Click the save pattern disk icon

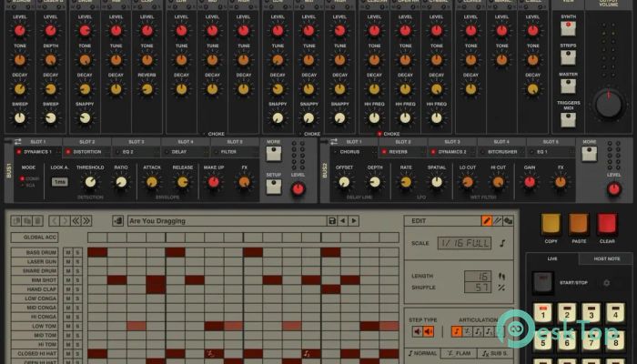332,221
